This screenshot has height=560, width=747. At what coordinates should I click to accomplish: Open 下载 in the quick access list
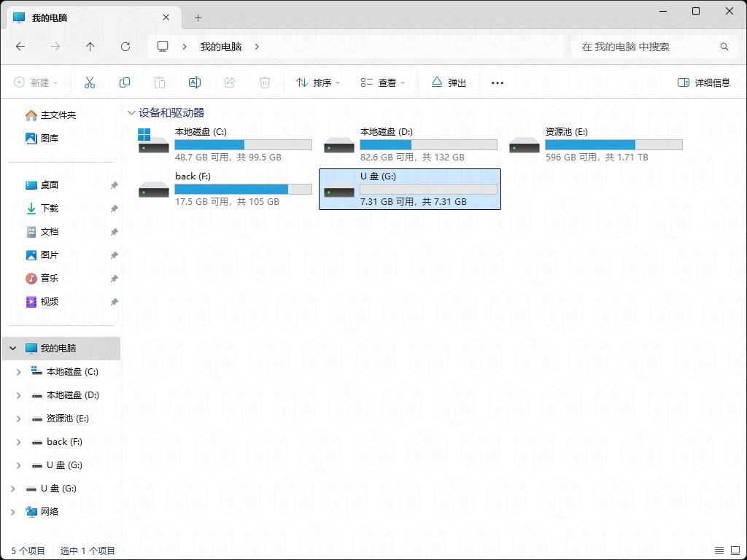pos(50,209)
